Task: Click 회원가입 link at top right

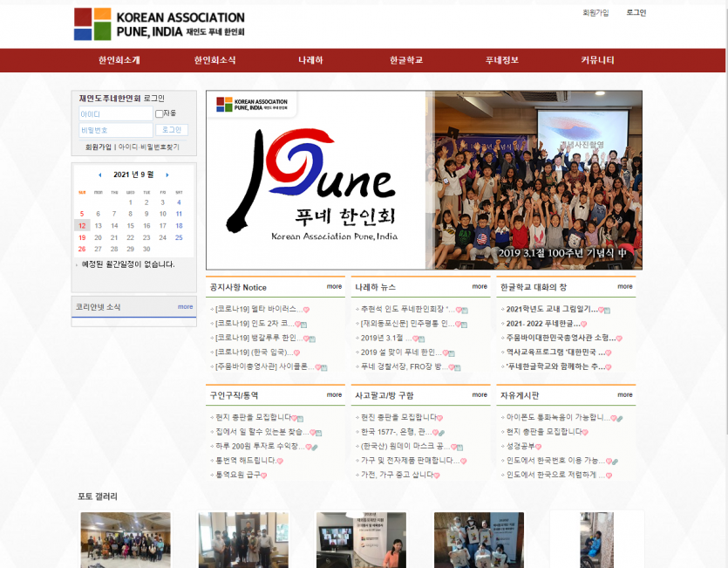Action: [x=595, y=13]
